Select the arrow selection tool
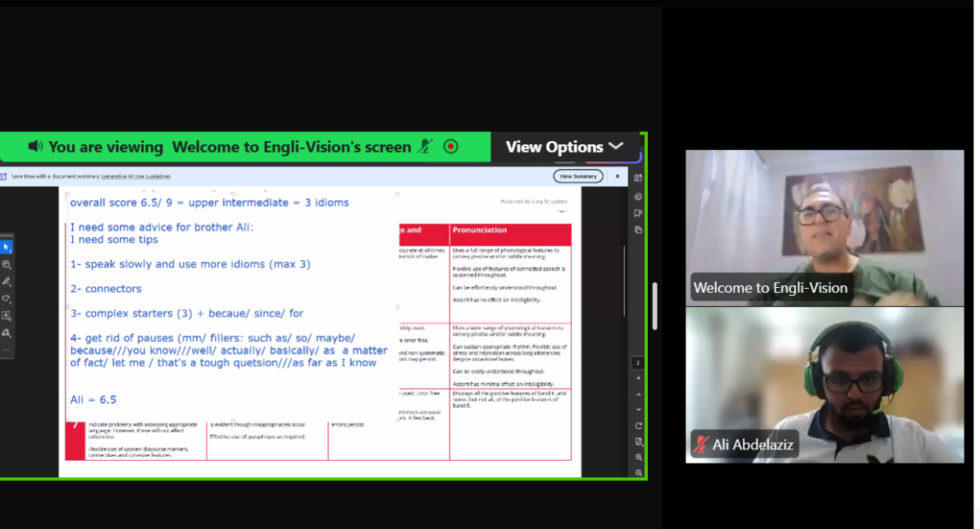The width and height of the screenshot is (980, 529). click(x=6, y=247)
